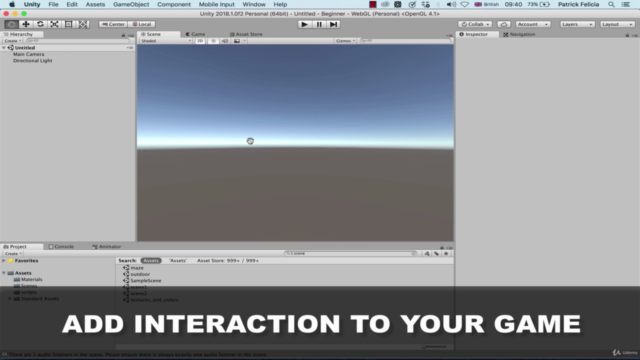Open the Asset Store tab
640x360 pixels.
point(246,34)
